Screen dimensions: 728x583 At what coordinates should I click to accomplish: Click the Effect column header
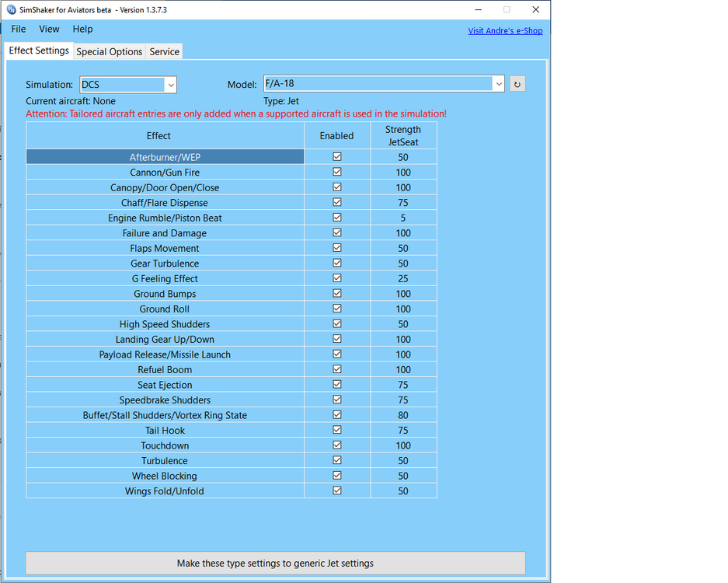(165, 136)
